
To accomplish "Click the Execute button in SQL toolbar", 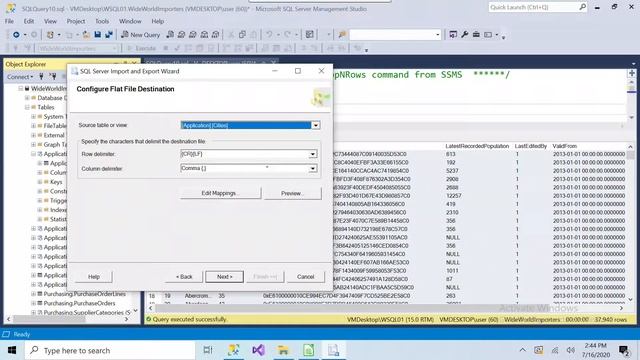I will 141,48.
